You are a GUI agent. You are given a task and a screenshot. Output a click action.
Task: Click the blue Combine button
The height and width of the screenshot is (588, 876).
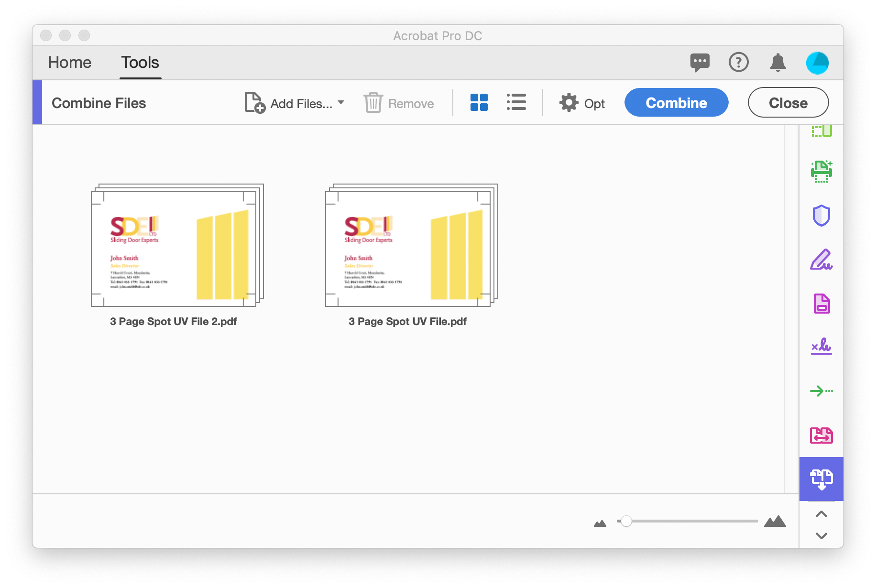[x=676, y=103]
